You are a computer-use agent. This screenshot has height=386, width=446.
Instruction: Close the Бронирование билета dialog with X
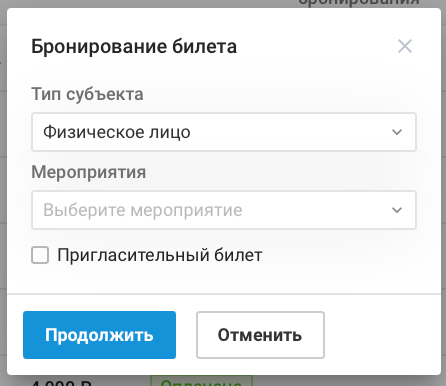click(405, 46)
